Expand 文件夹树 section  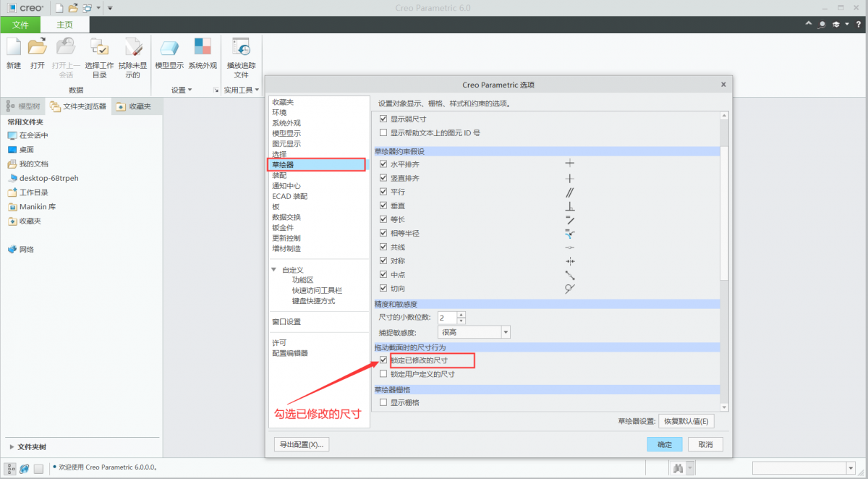(x=12, y=447)
